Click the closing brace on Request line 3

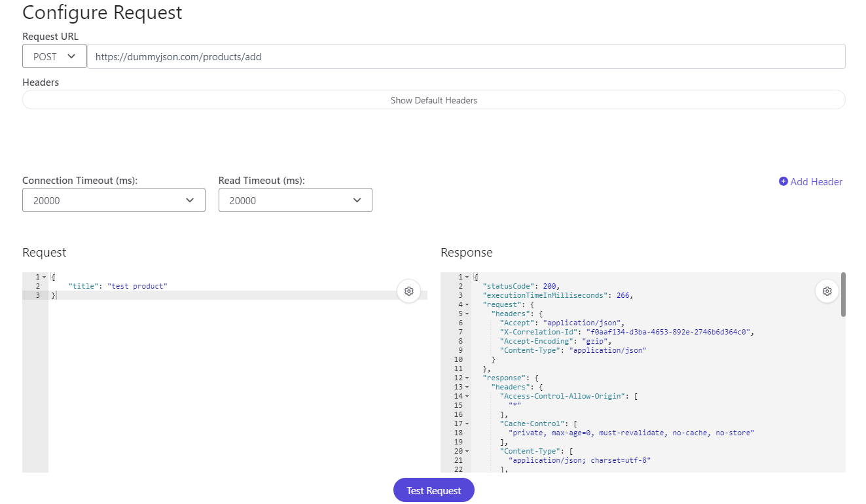54,296
